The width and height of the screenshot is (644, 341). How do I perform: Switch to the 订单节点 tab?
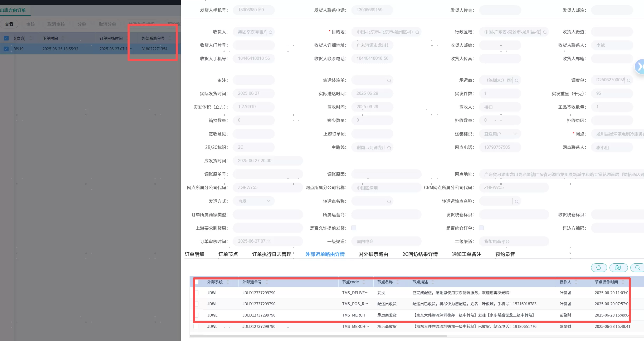point(228,254)
